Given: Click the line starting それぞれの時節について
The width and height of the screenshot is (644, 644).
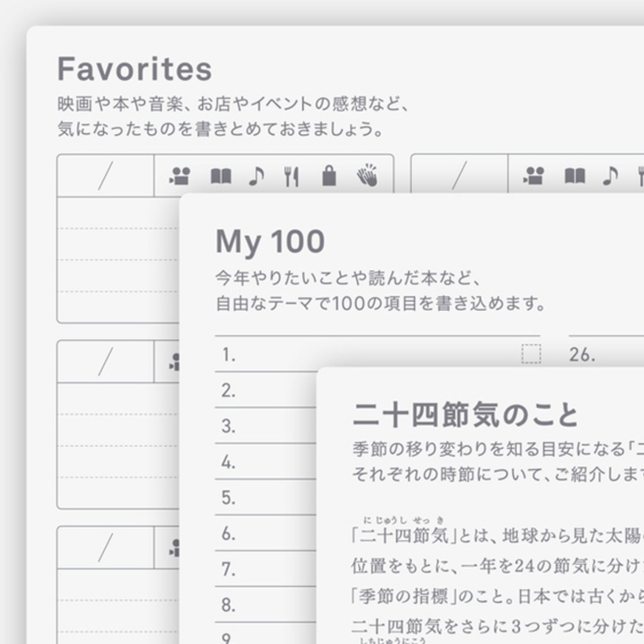Looking at the screenshot, I should point(498,474).
